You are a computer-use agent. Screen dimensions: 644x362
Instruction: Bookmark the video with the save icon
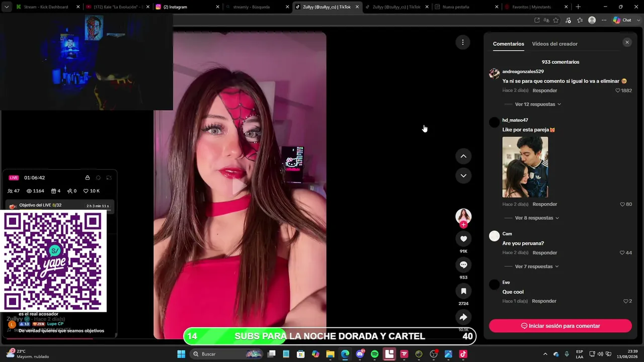click(463, 291)
